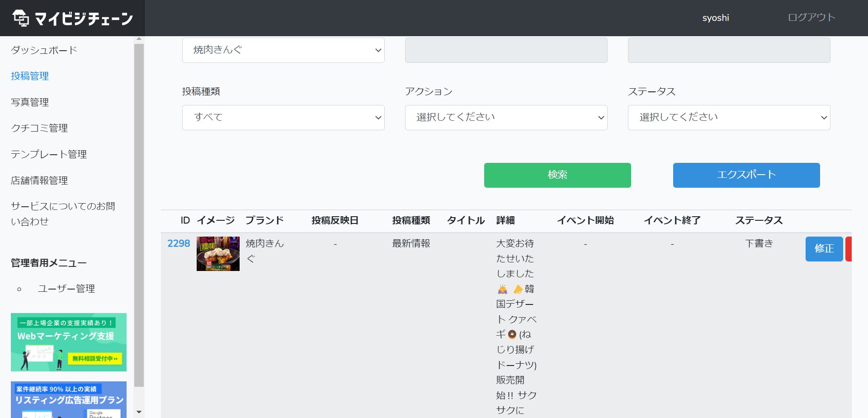Click the disabled middle input field
The image size is (868, 418).
[x=506, y=50]
